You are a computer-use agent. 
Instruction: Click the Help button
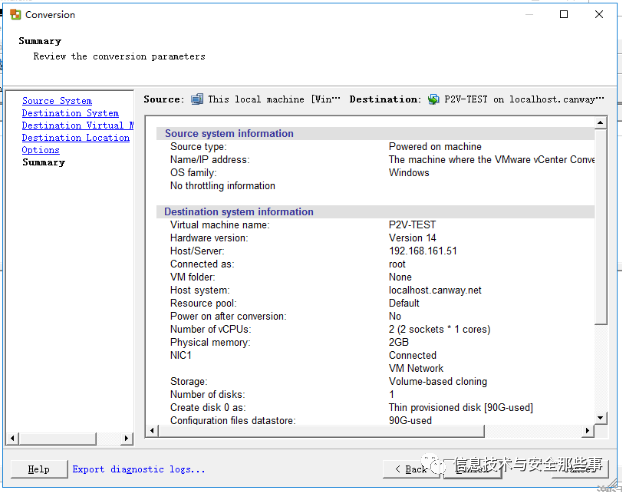(39, 469)
